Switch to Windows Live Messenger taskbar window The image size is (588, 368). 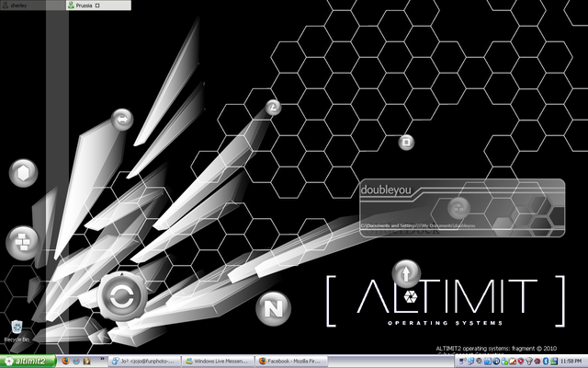point(218,362)
